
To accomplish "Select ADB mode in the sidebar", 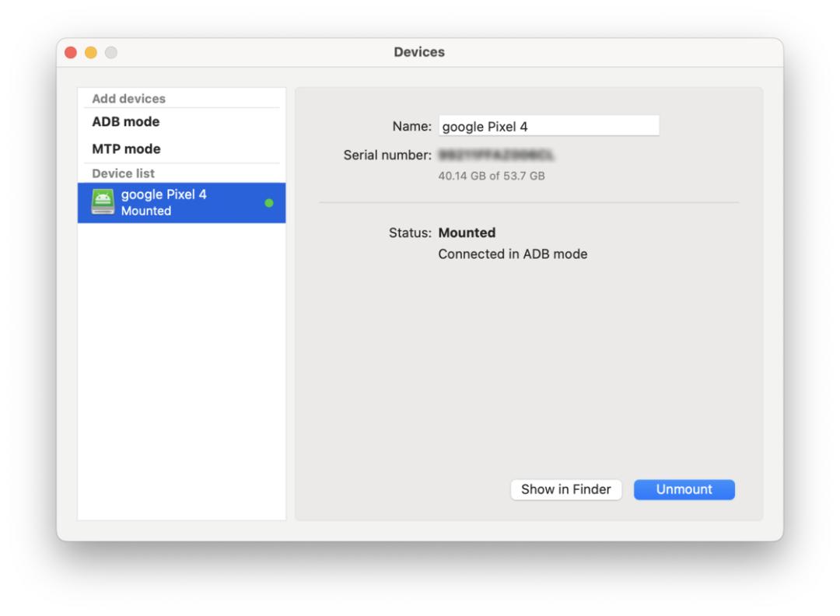I will point(126,122).
